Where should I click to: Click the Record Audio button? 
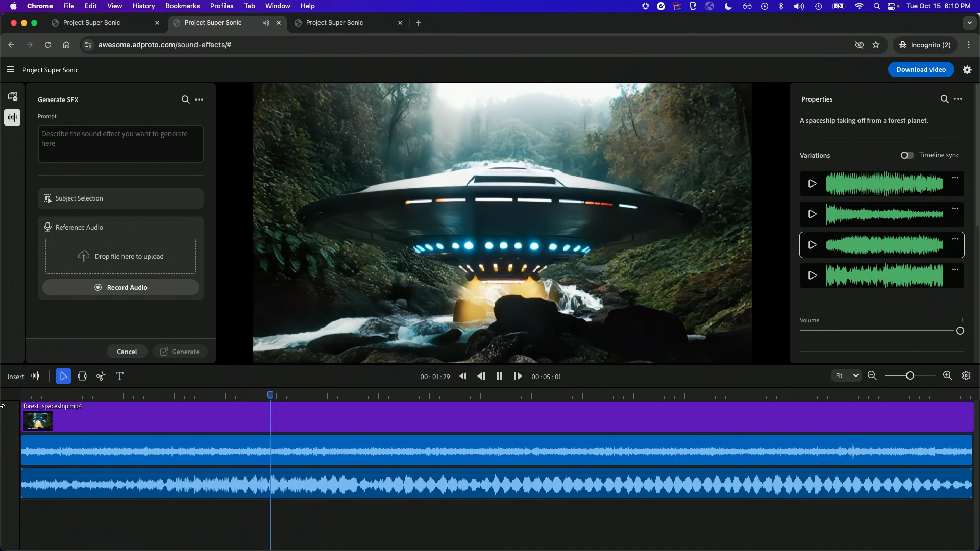[120, 287]
